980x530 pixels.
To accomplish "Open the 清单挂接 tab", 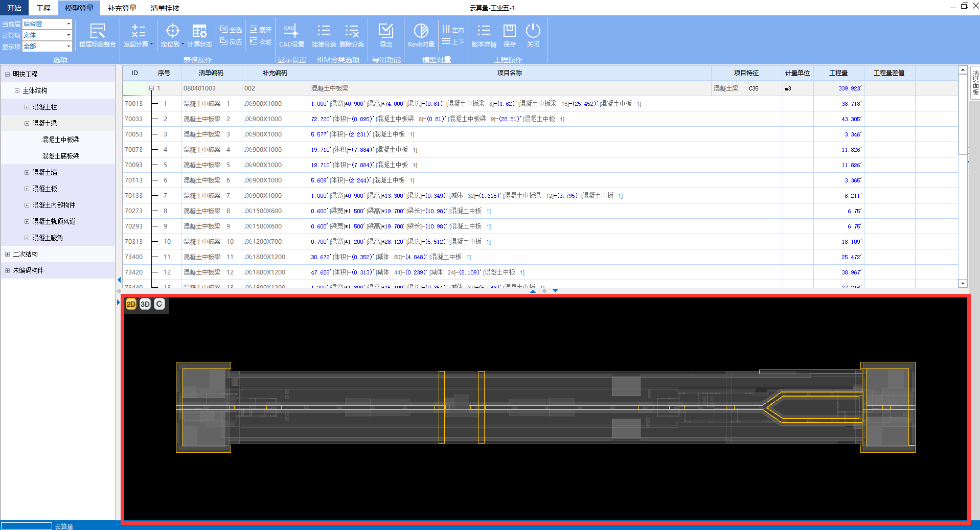I will point(165,8).
